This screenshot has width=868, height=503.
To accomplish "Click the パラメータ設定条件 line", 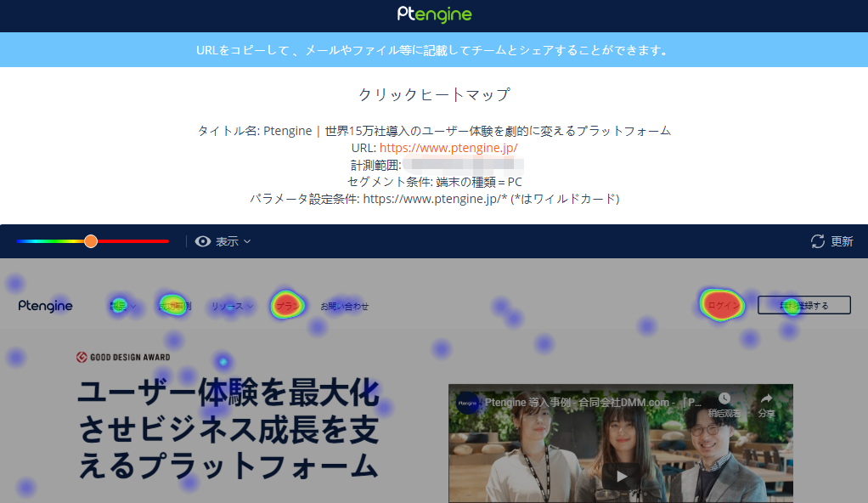I will pyautogui.click(x=435, y=199).
